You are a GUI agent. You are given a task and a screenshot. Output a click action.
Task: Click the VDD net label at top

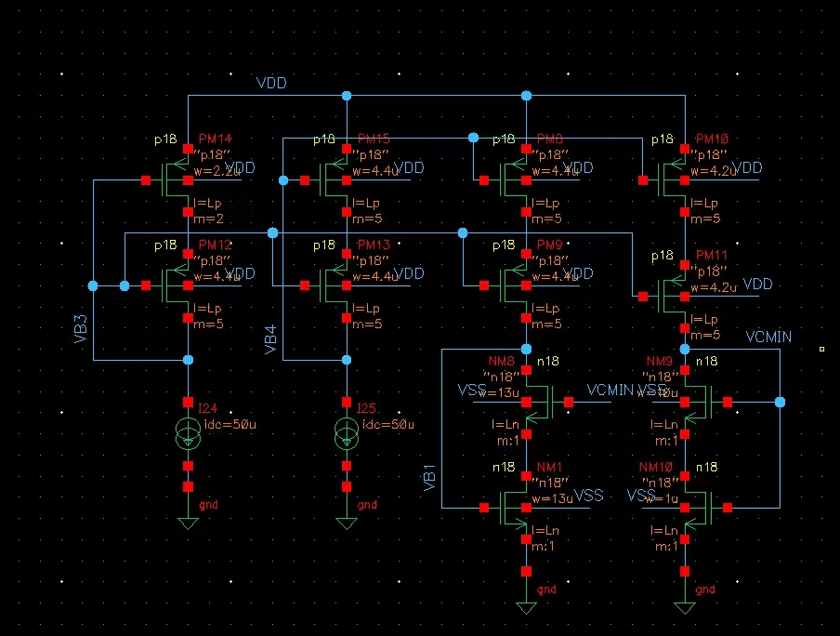pyautogui.click(x=271, y=83)
